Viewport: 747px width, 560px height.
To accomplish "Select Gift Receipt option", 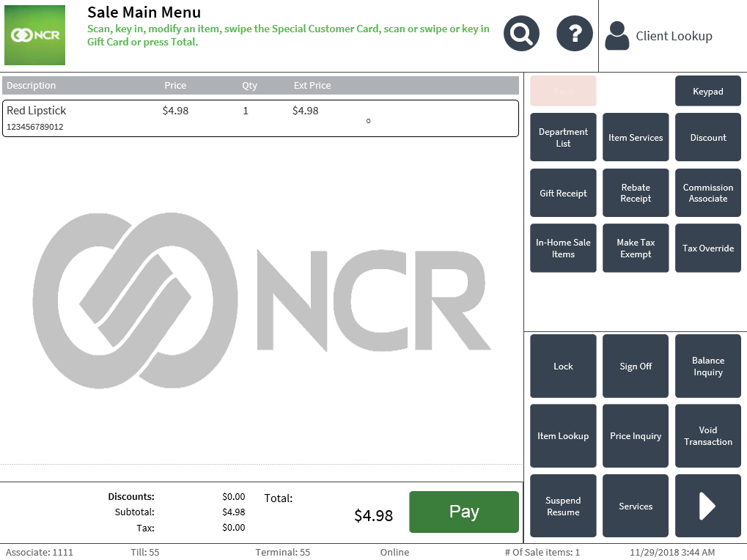I will [562, 193].
